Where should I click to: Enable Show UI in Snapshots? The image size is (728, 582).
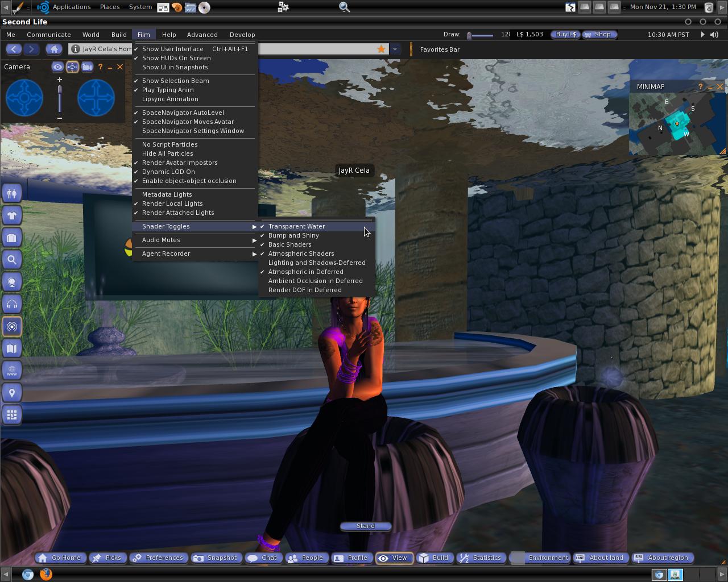(195, 67)
